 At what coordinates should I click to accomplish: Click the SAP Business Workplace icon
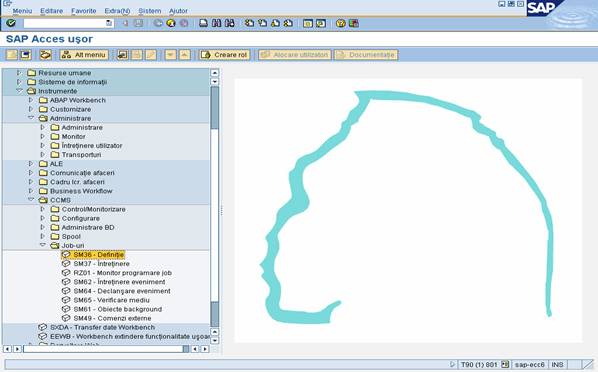pos(45,55)
